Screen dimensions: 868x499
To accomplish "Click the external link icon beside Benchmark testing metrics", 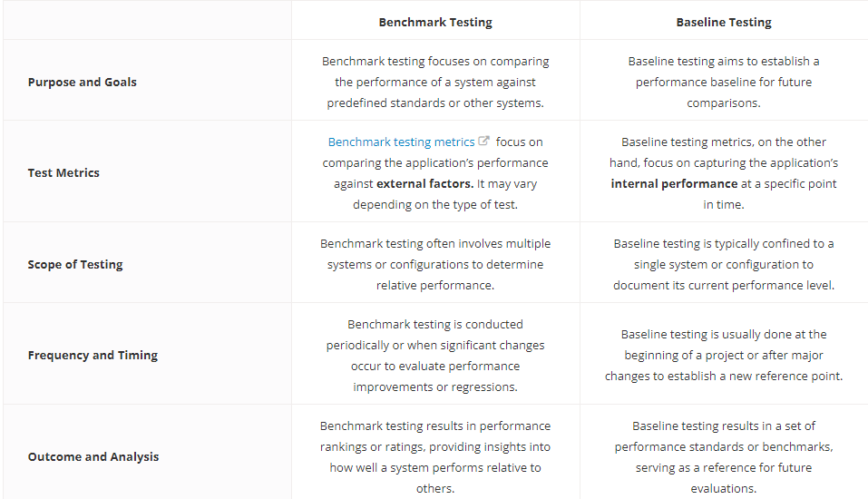I will click(484, 142).
